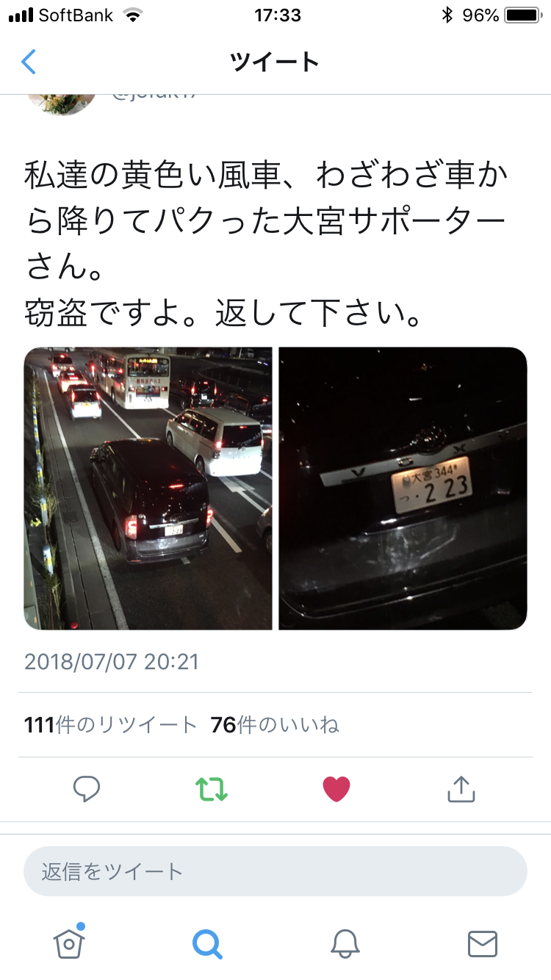Screen dimensions: 551x980
Task: Open the partially hidden @username handle
Action: [154, 96]
